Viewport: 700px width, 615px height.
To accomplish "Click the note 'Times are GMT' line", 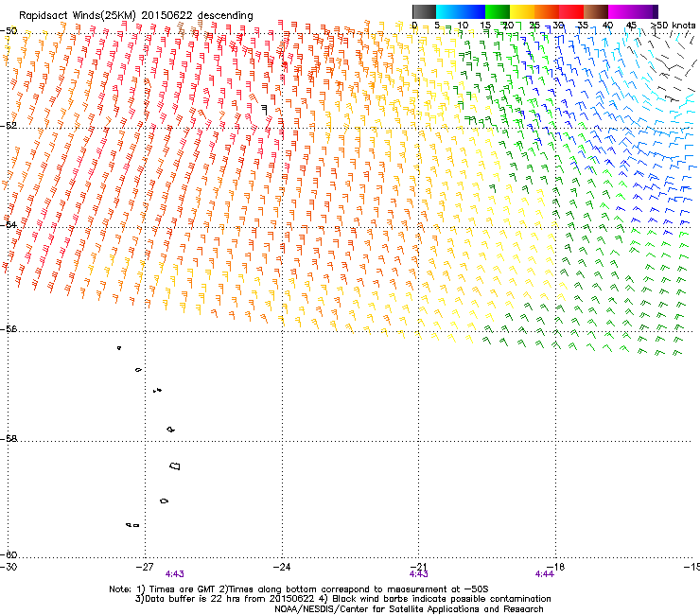I will [x=299, y=589].
